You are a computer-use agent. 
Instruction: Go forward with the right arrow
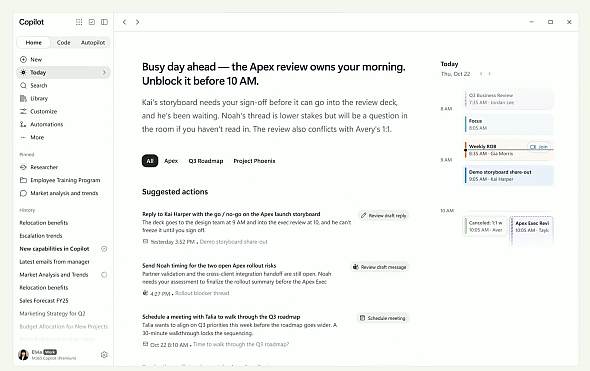pos(137,22)
